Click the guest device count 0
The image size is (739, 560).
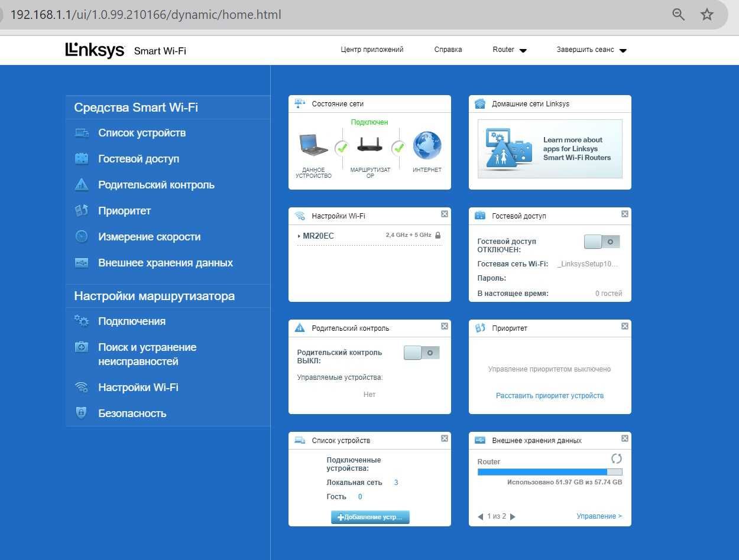coord(360,497)
